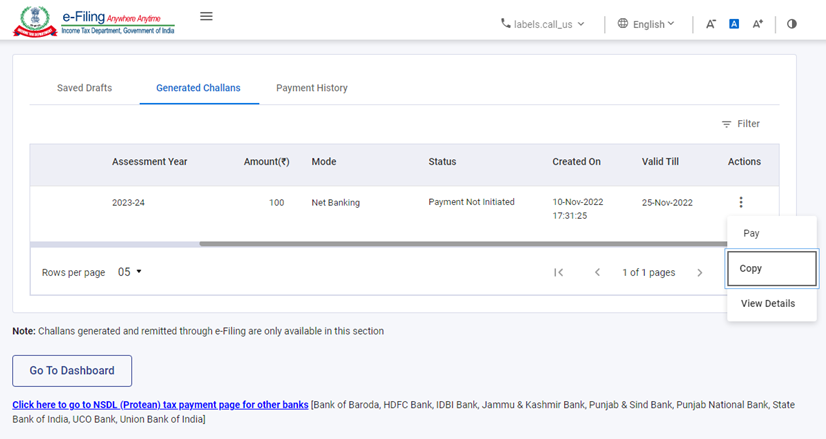Go to next page arrow
The image size is (826, 439).
700,273
